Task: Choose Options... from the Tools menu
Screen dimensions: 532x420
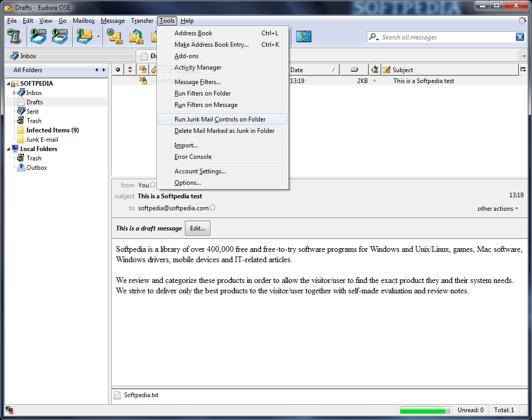Action: tap(222, 183)
